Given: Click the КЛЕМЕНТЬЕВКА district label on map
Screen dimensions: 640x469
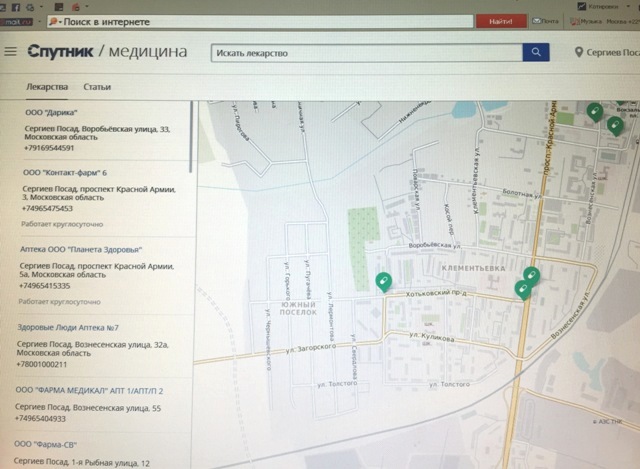Looking at the screenshot, I should [473, 268].
